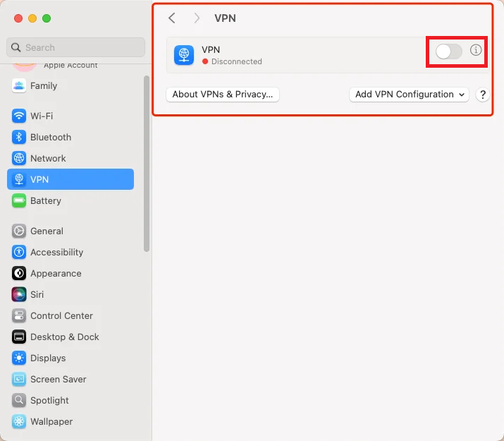Click the Wallpaper flower icon
Image resolution: width=504 pixels, height=441 pixels.
point(19,422)
